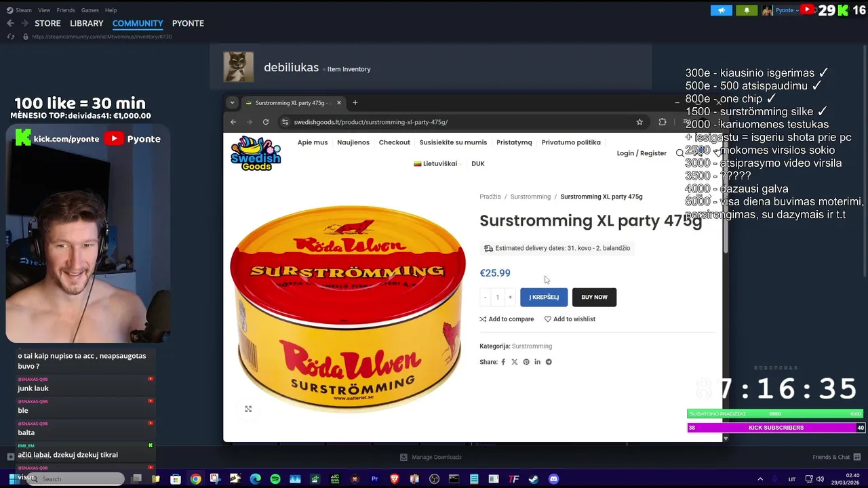Click the BUY NOW button

[594, 297]
